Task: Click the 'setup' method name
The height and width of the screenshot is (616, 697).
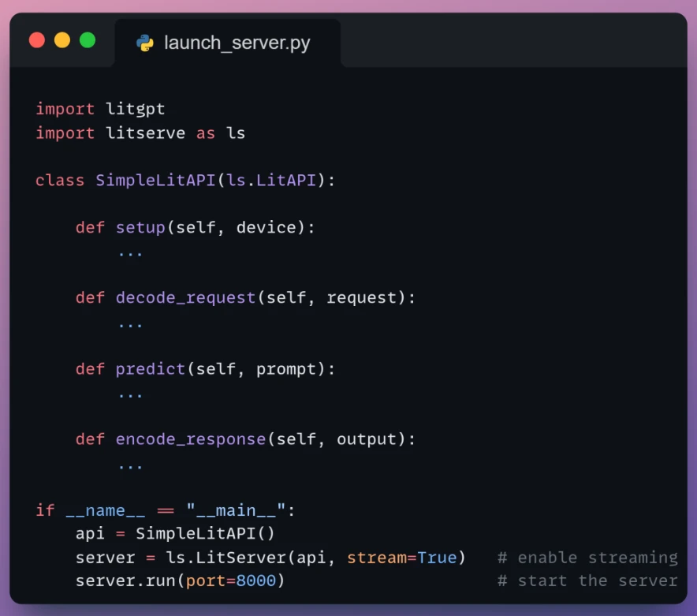Action: click(x=140, y=228)
